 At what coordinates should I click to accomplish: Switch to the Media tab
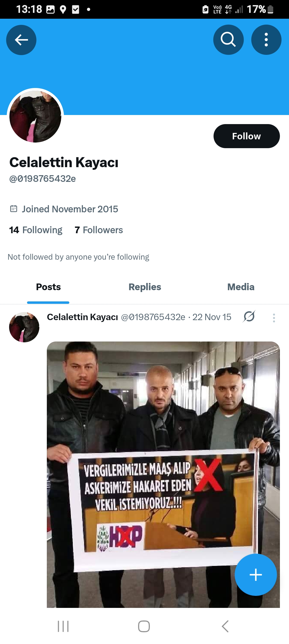pos(241,287)
